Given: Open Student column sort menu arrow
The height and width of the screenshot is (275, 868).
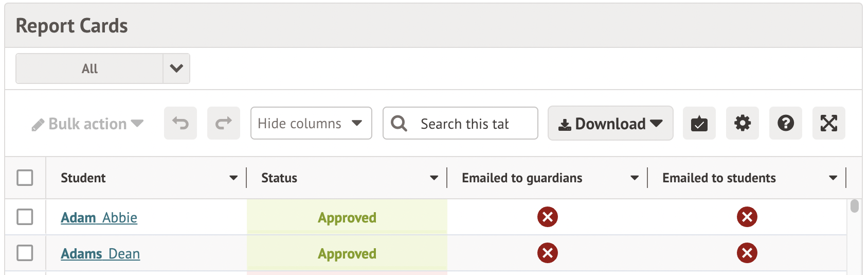Looking at the screenshot, I should pyautogui.click(x=233, y=178).
